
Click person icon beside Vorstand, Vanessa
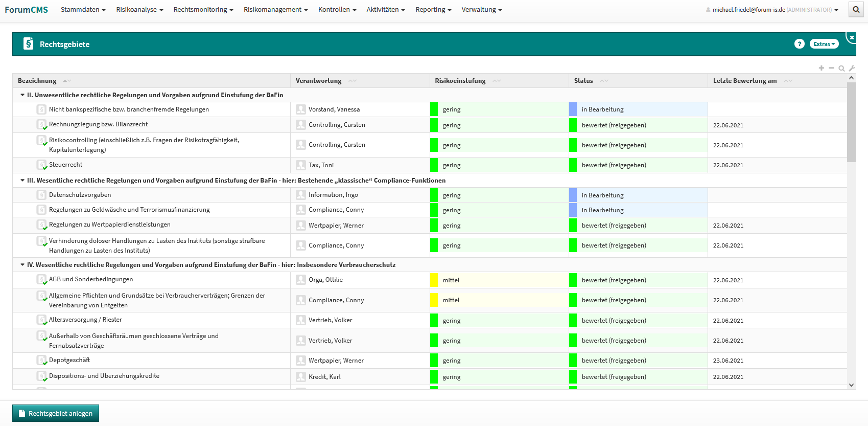click(x=301, y=109)
